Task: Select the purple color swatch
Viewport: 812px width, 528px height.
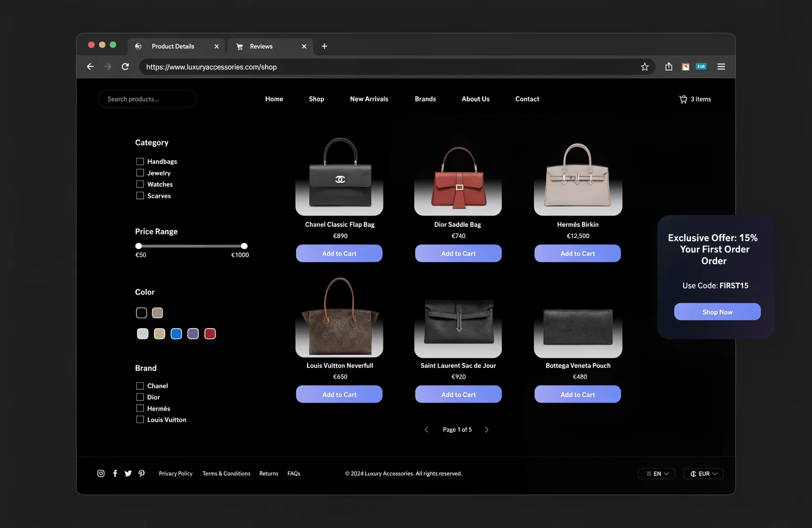Action: point(193,334)
